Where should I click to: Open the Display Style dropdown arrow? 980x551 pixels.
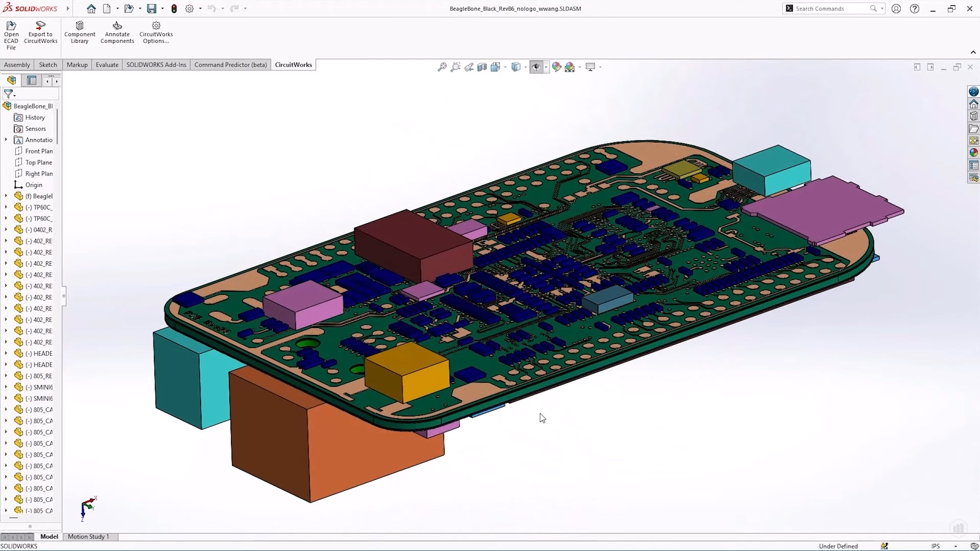(x=525, y=67)
